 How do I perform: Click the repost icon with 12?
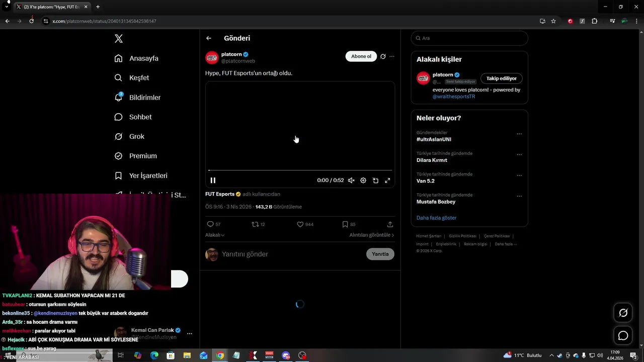click(x=255, y=224)
